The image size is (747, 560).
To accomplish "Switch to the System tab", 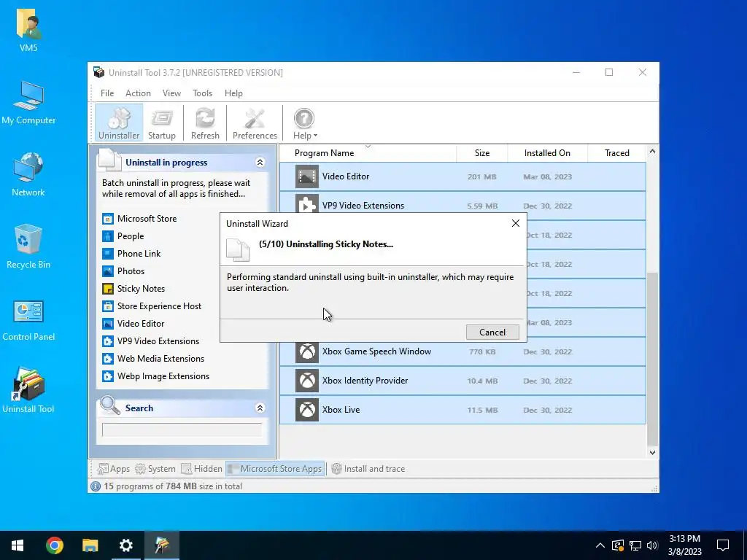I will click(155, 469).
